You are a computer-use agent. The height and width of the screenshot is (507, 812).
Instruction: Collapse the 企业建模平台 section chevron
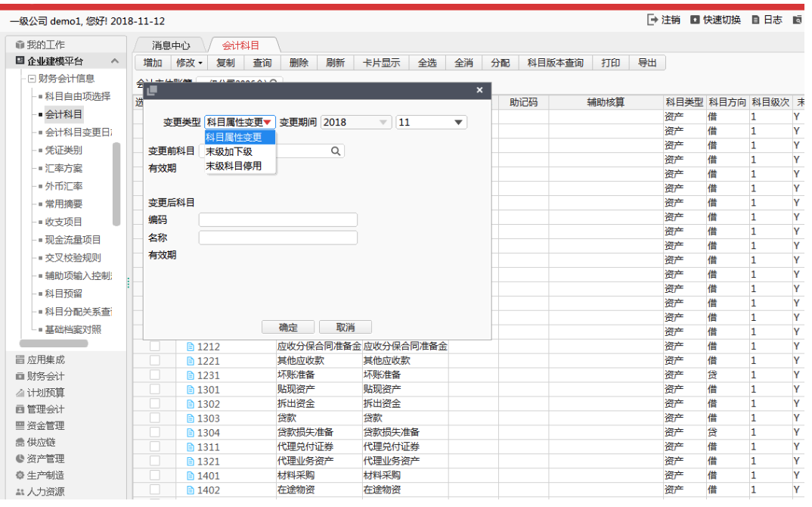pyautogui.click(x=115, y=61)
